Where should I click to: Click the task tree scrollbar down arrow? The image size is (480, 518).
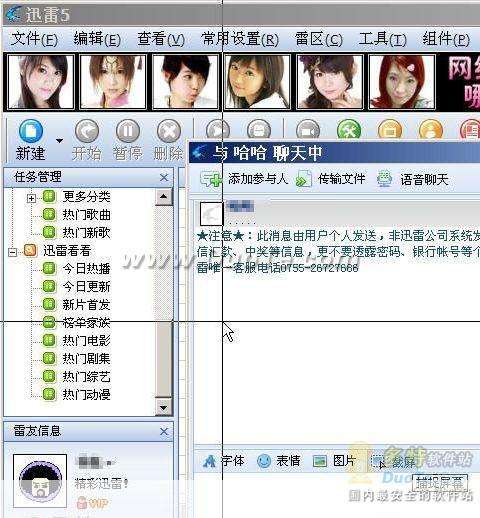point(163,407)
